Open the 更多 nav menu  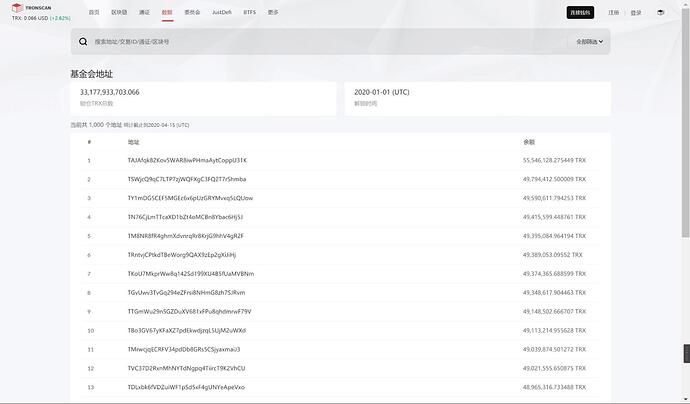coord(273,12)
